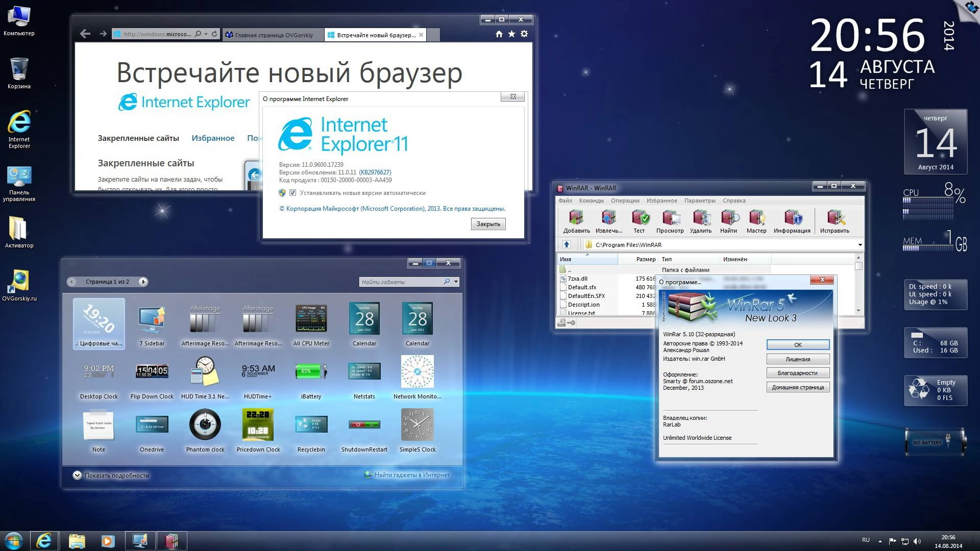Click the Исправить repair icon in WinRAR
The height and width of the screenshot is (551, 980).
[835, 221]
